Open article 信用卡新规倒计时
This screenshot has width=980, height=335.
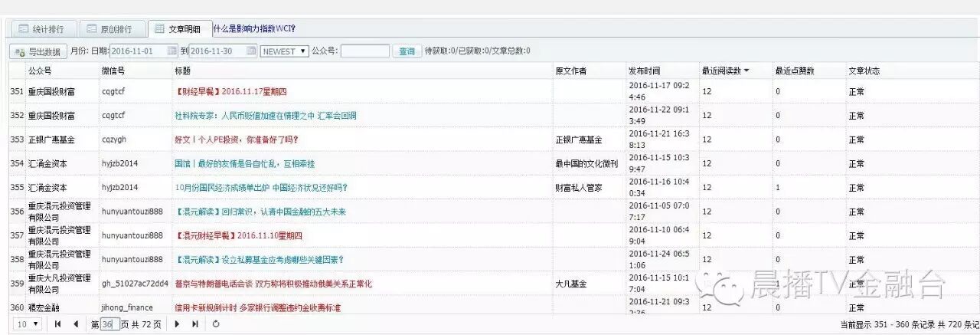[x=257, y=307]
